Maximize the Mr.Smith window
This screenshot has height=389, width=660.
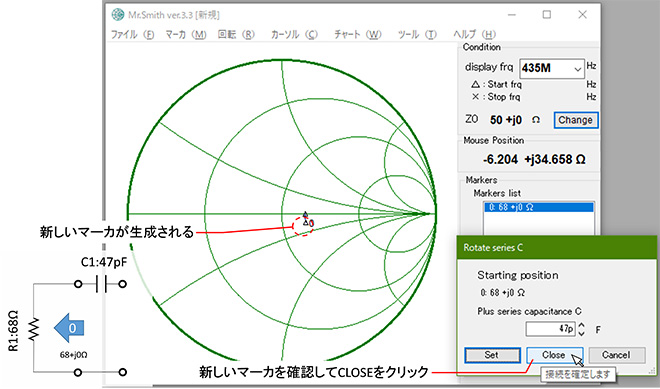[x=546, y=15]
